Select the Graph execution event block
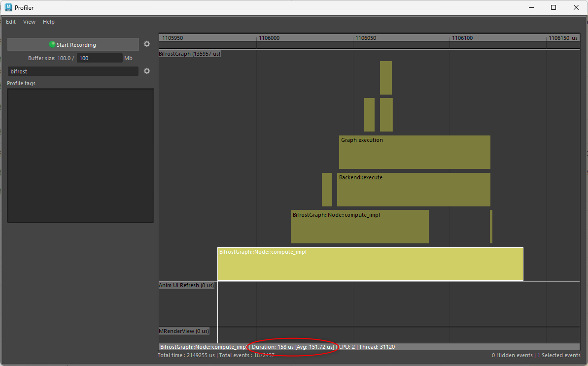 [415, 152]
